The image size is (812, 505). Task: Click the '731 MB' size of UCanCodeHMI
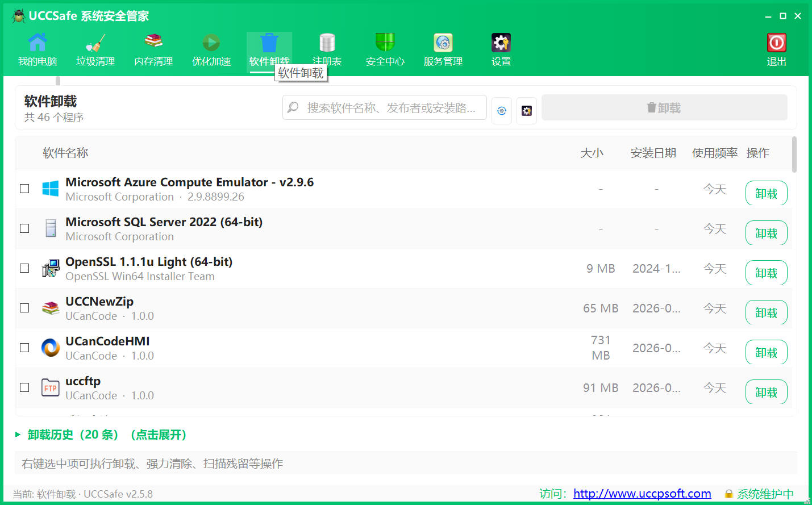tap(601, 348)
